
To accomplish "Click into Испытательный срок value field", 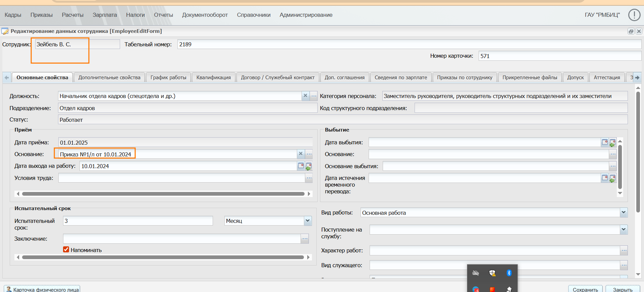I will (x=138, y=221).
